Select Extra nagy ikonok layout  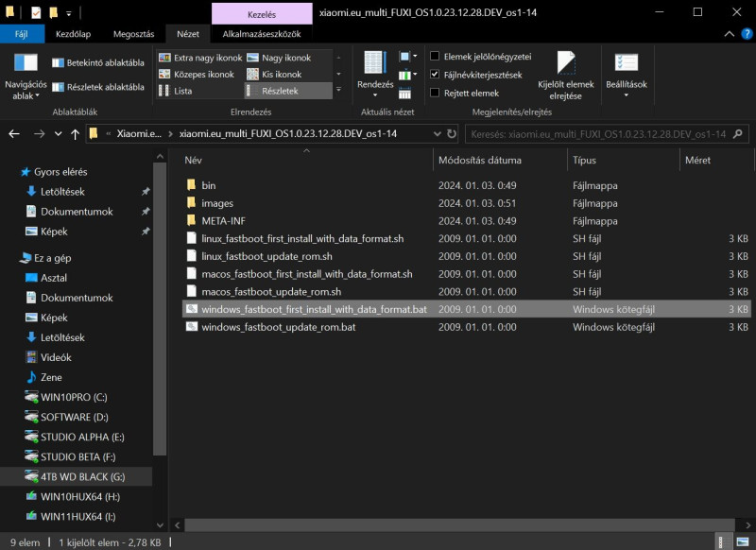pyautogui.click(x=200, y=58)
